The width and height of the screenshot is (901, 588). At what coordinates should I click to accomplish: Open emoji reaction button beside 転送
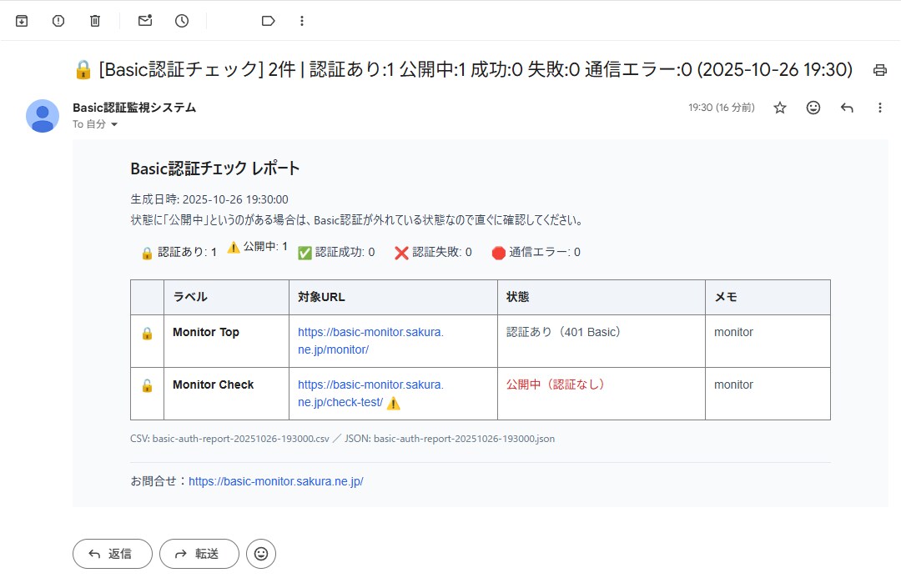tap(261, 554)
